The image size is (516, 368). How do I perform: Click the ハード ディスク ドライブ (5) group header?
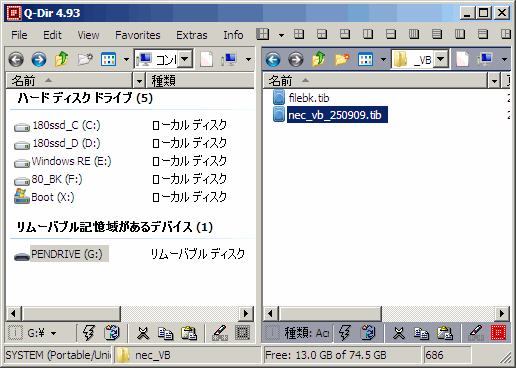tap(85, 98)
